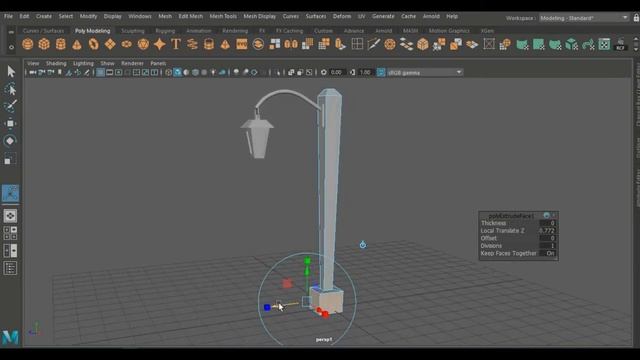Open the viewport Shading menu
The width and height of the screenshot is (640, 360).
tap(56, 63)
